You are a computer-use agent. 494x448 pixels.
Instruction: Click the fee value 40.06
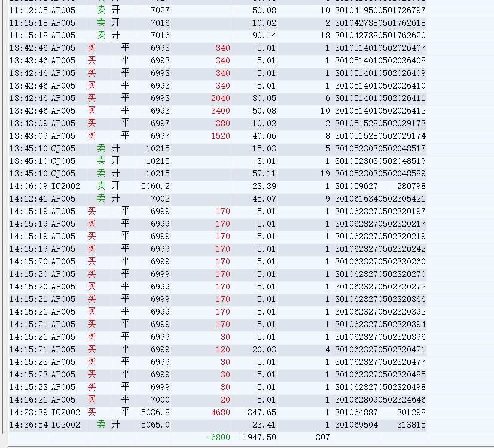point(264,136)
